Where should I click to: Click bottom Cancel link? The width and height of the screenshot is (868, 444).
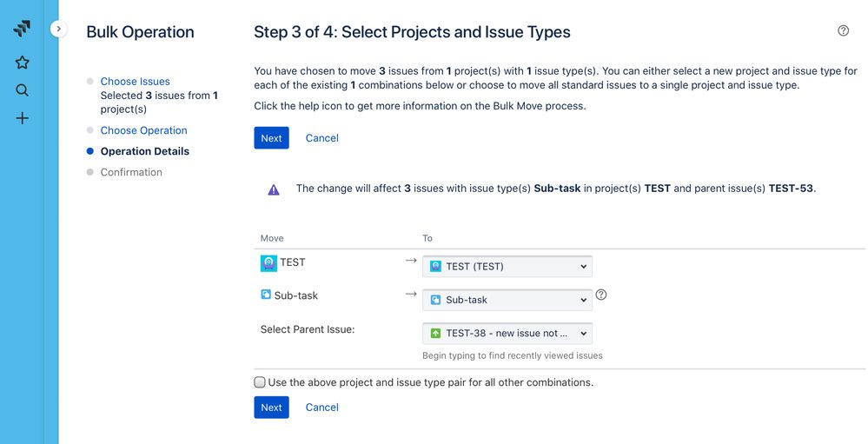pos(321,407)
